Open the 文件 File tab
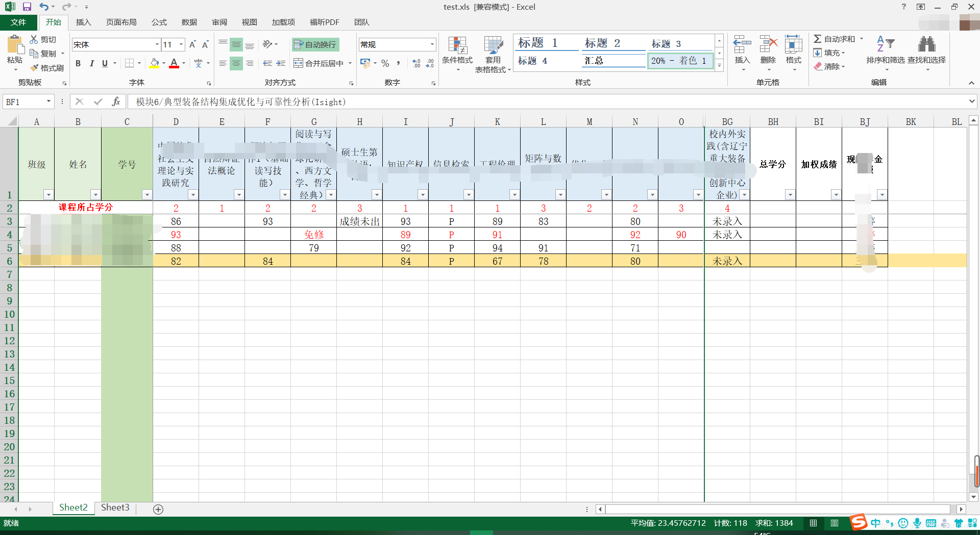 (18, 22)
